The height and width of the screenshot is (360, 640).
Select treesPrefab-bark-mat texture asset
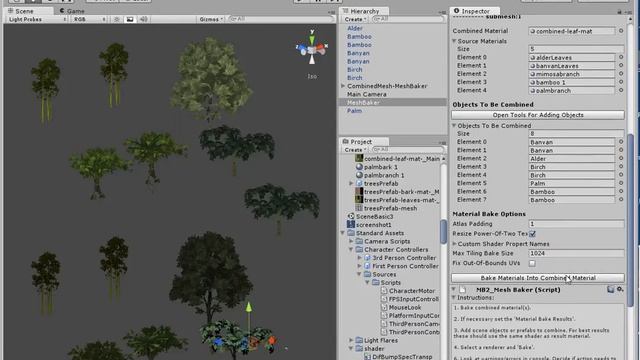[398, 192]
